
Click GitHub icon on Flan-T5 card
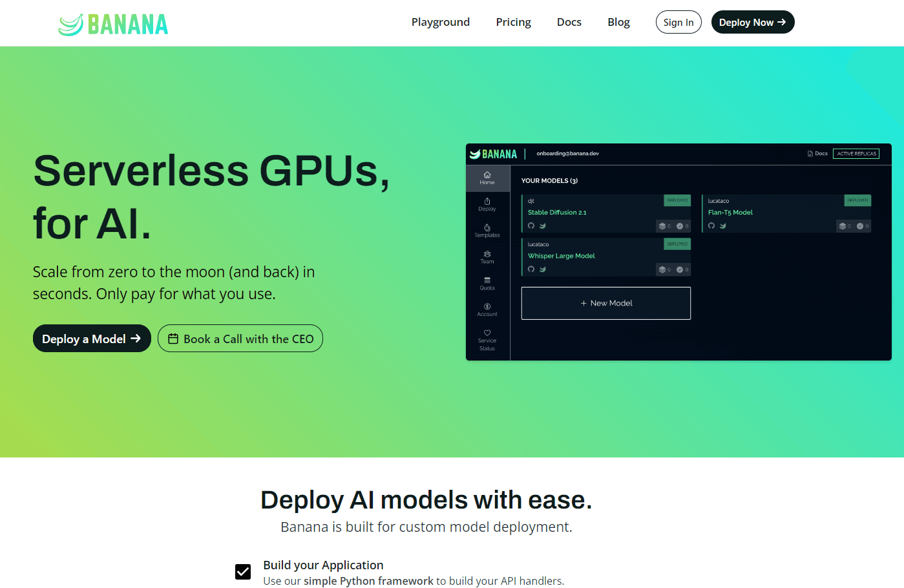pos(711,226)
